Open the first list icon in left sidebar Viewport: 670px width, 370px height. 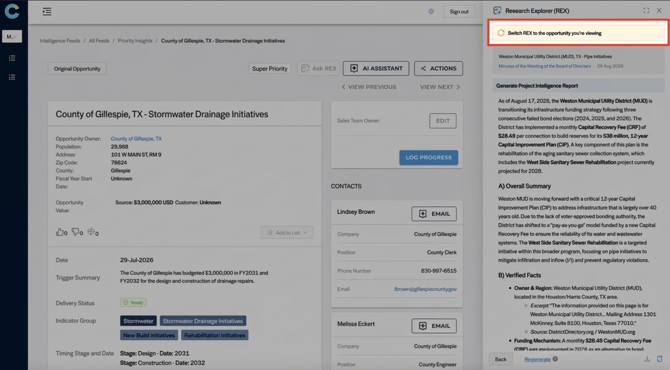click(x=12, y=58)
